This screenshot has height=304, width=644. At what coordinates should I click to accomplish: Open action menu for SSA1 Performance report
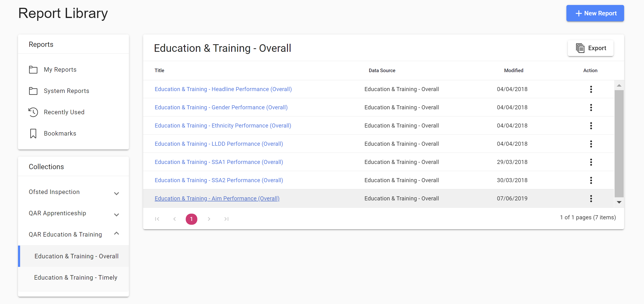coord(591,162)
